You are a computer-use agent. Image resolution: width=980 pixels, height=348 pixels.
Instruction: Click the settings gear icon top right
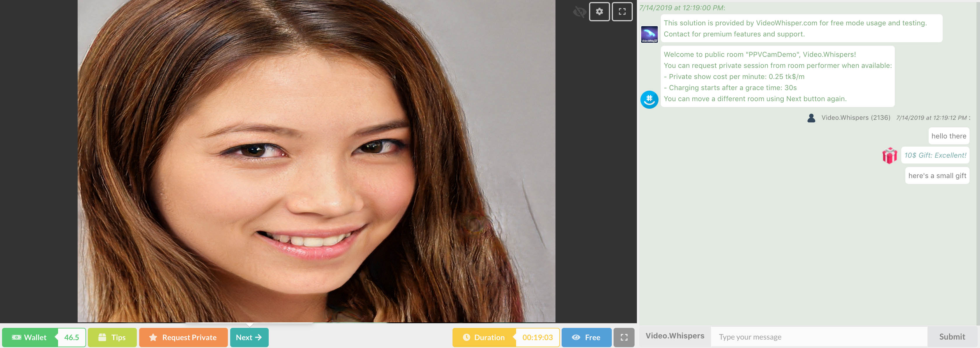[599, 11]
